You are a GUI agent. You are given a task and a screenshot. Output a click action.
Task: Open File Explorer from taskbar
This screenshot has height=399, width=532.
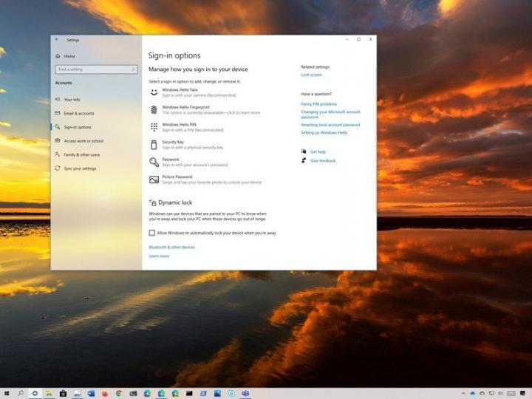pos(49,394)
